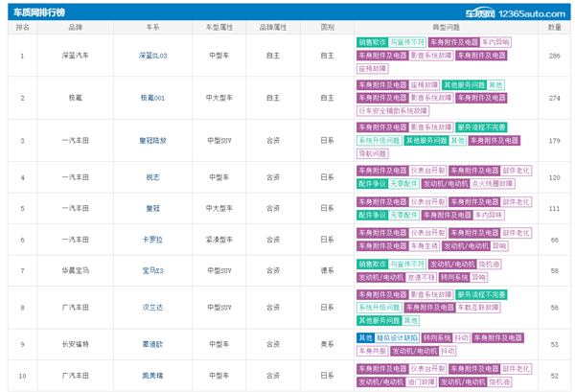The height and width of the screenshot is (392, 575).
Task: Click the 卡罗拉 series link
Action: (x=152, y=240)
